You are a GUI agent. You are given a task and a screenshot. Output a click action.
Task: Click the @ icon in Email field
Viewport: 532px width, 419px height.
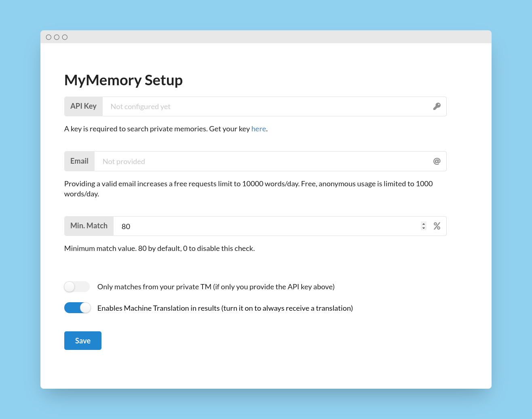click(437, 161)
